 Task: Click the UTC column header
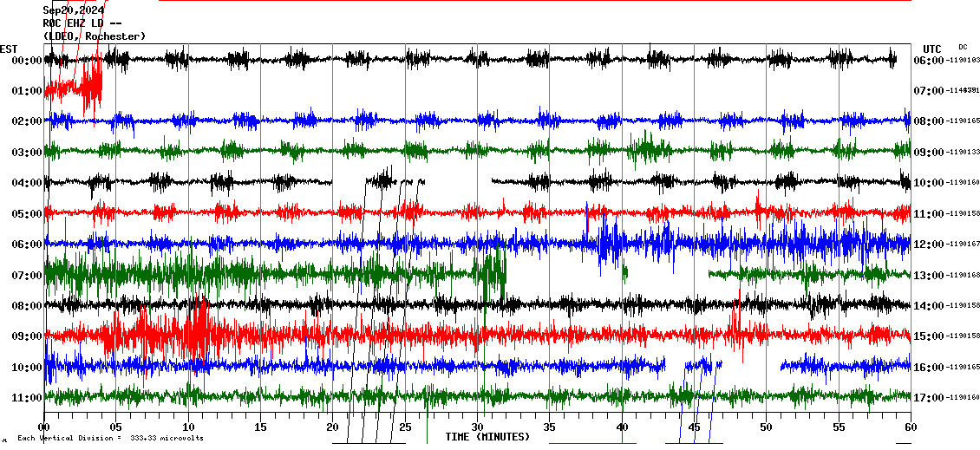pos(932,49)
